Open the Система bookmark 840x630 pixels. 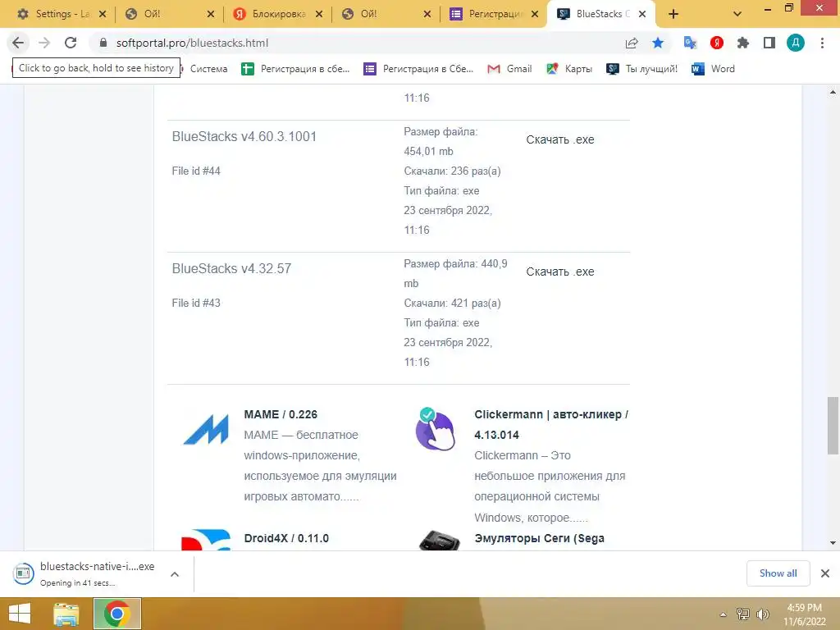coord(208,69)
